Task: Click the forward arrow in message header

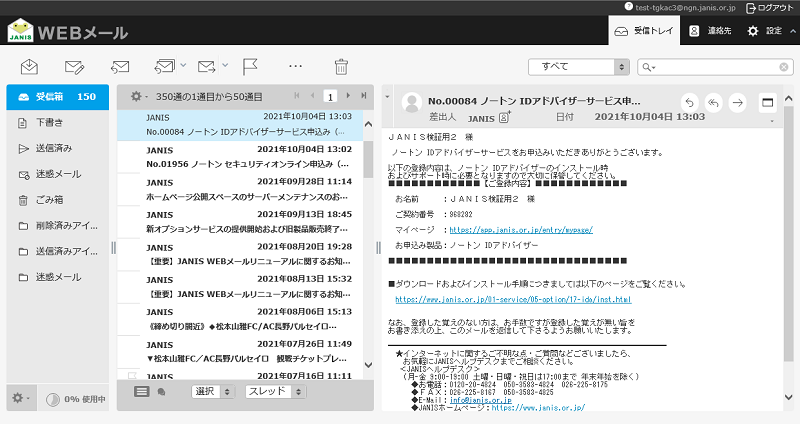Action: pyautogui.click(x=738, y=103)
